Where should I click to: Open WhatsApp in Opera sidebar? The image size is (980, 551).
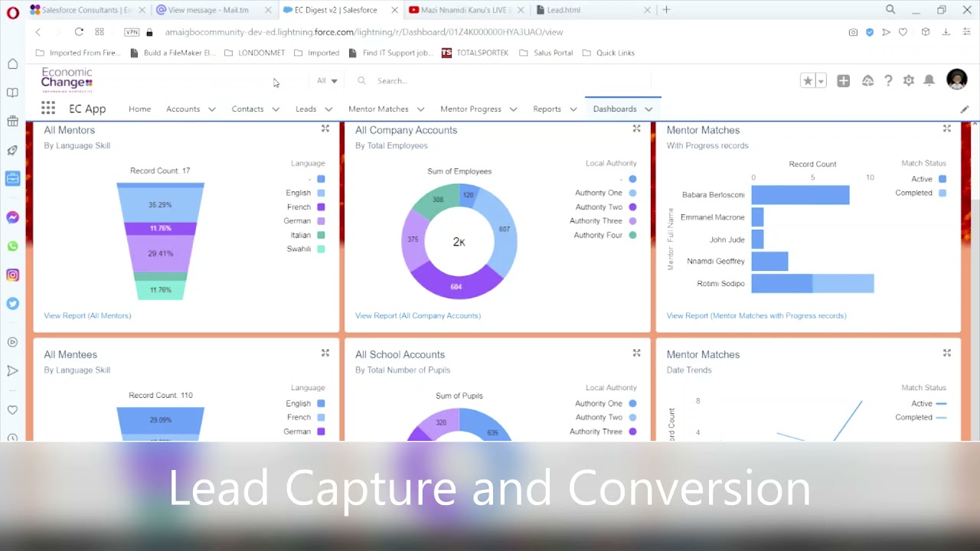coord(12,246)
